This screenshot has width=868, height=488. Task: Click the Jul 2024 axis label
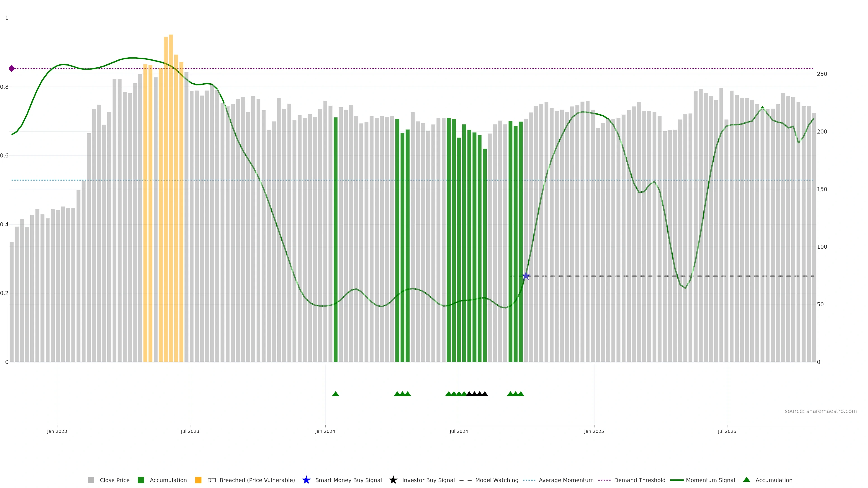459,431
